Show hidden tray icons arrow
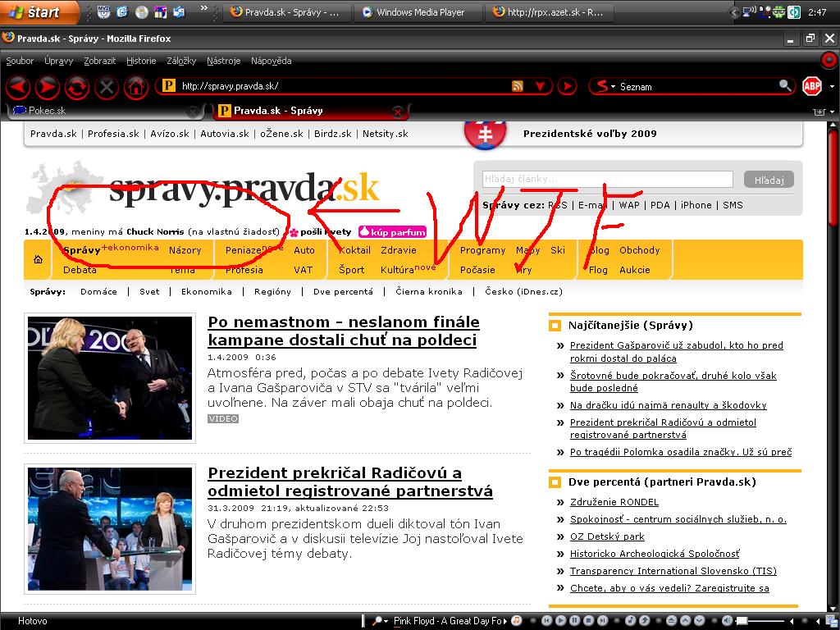This screenshot has height=630, width=840. pos(736,12)
